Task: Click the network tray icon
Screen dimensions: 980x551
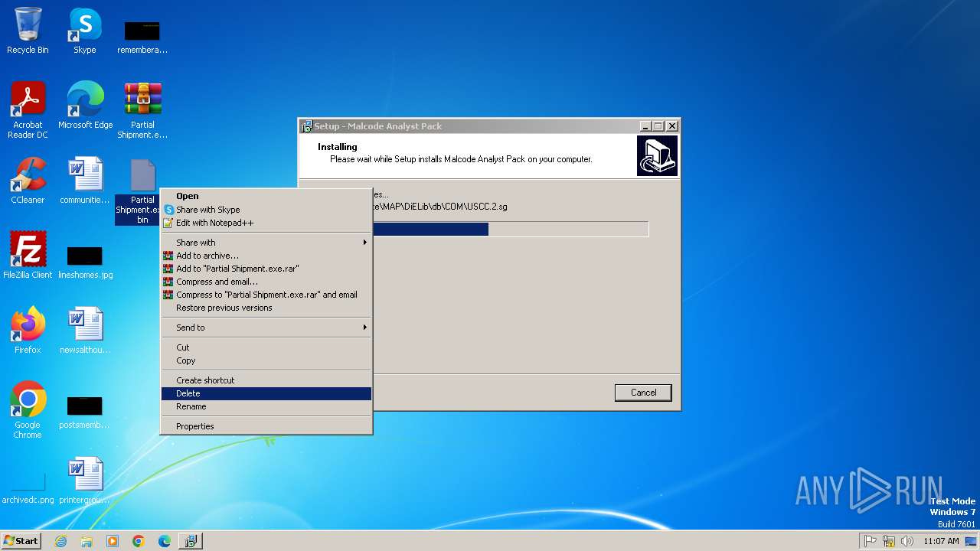Action: 889,541
